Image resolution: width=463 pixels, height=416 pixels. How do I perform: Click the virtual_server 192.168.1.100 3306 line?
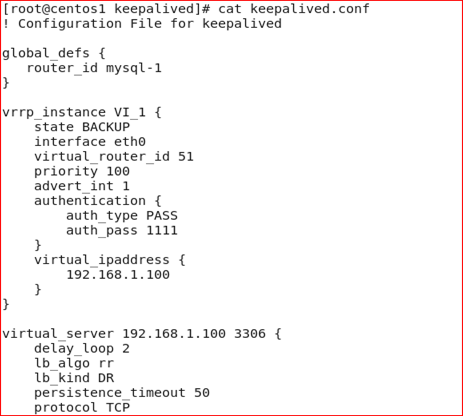pos(142,334)
